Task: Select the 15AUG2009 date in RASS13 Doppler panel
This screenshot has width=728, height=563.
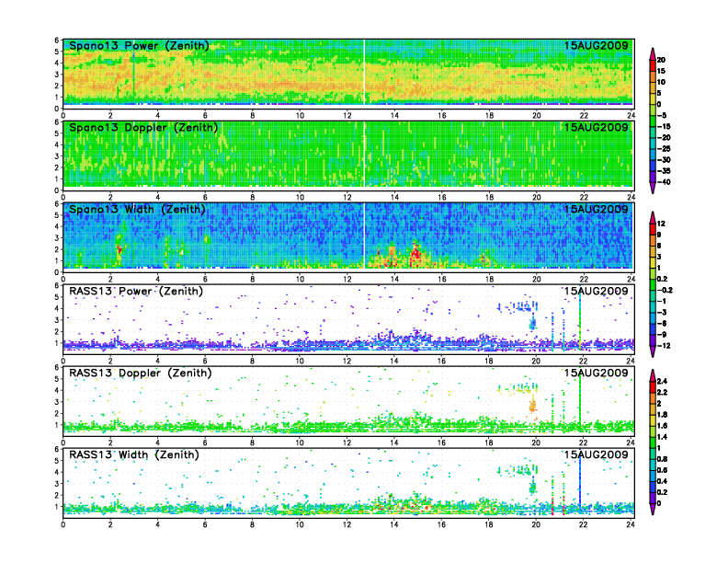Action: pyautogui.click(x=596, y=373)
